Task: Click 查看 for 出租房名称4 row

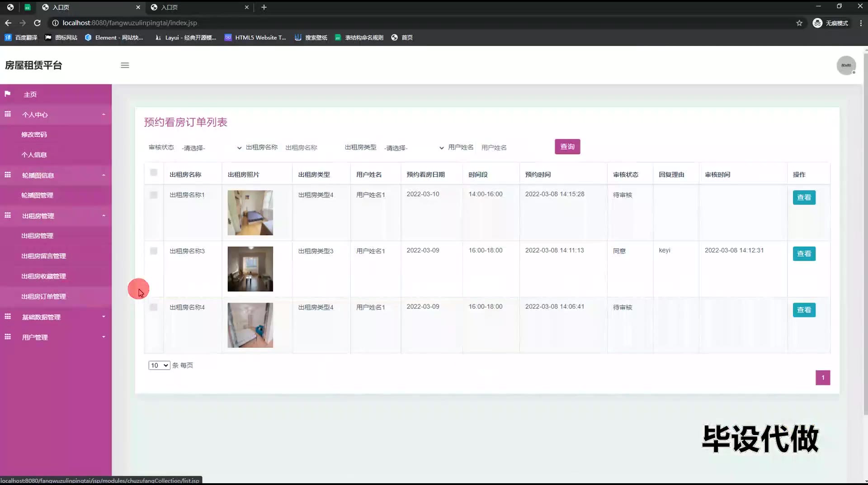Action: (x=804, y=310)
